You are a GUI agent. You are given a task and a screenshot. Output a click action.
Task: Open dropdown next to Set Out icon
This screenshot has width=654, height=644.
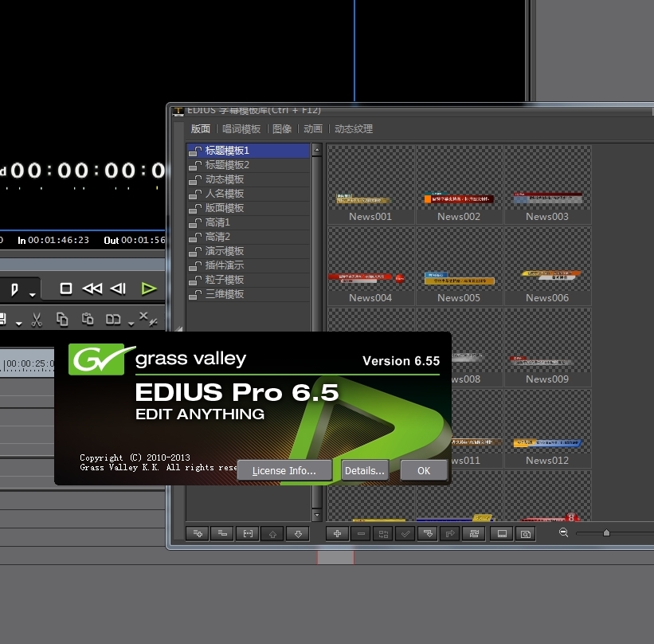[x=32, y=295]
